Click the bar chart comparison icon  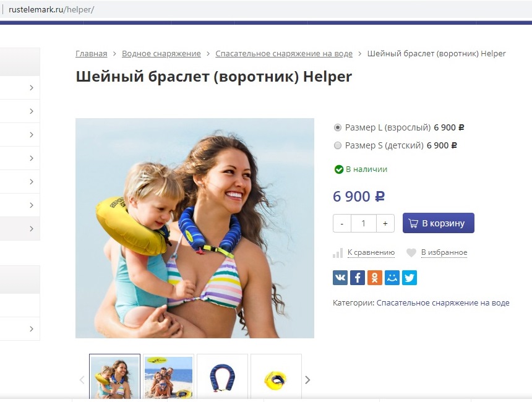pyautogui.click(x=338, y=253)
